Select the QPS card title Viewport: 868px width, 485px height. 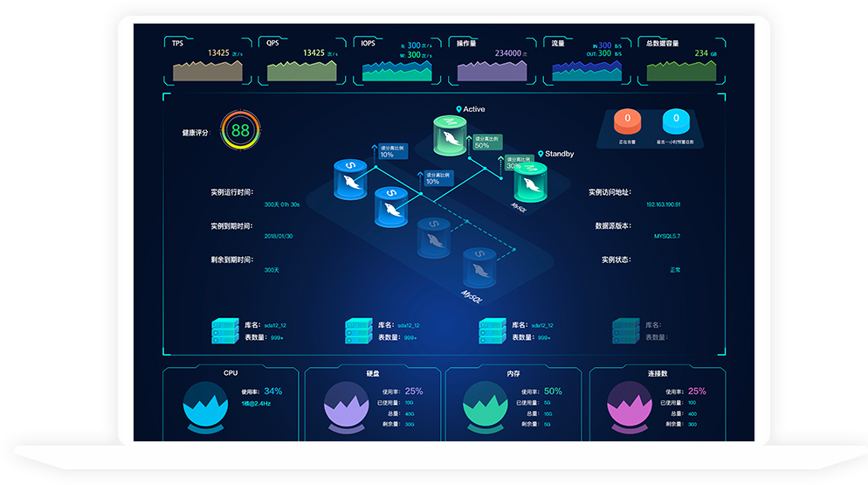[272, 43]
